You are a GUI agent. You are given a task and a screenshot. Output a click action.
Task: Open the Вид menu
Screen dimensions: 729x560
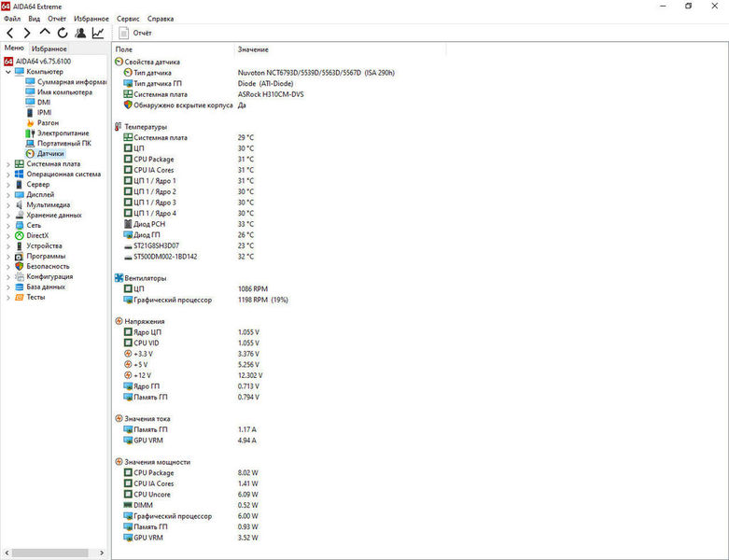(x=34, y=19)
